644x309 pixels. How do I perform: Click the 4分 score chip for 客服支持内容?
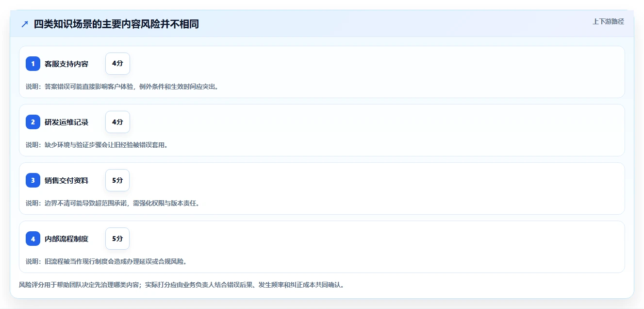pyautogui.click(x=117, y=64)
